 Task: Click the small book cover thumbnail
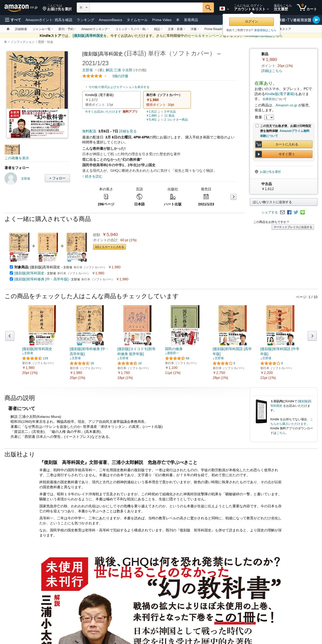point(12,150)
